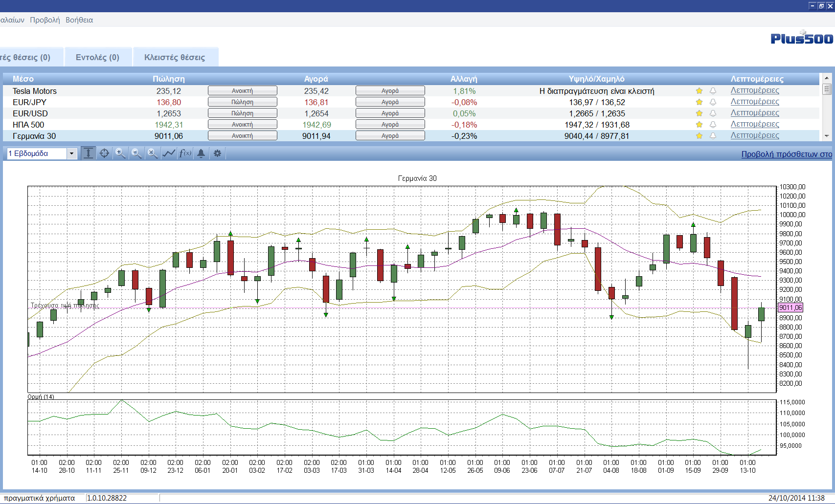Open the Προβολή πρόσθετων link
835x504 pixels.
[787, 154]
